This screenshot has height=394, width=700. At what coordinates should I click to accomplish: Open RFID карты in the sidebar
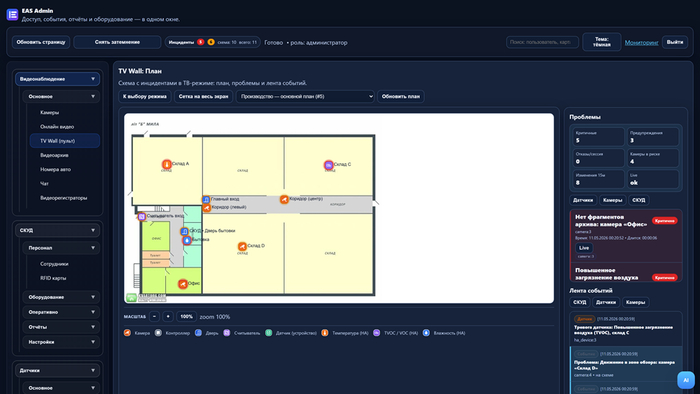click(x=53, y=278)
